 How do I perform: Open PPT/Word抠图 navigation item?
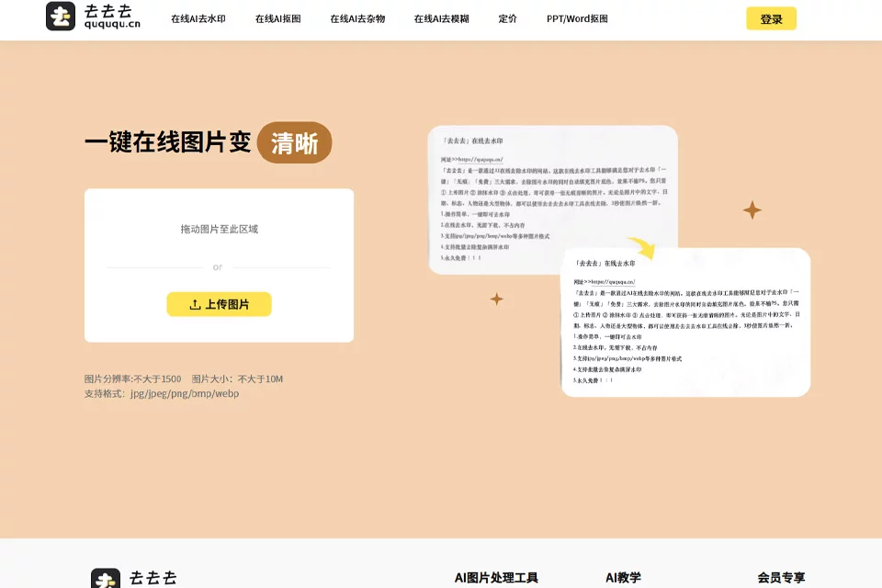(577, 18)
